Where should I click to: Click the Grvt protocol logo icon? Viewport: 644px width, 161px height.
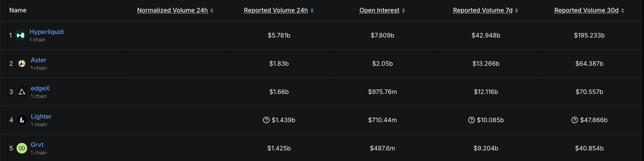[x=22, y=148]
